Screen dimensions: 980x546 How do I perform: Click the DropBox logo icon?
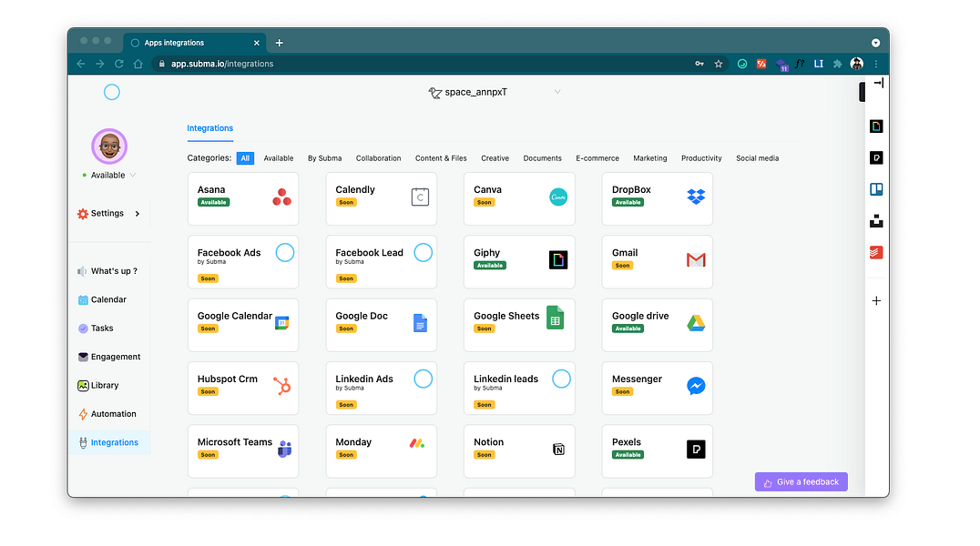(x=696, y=197)
